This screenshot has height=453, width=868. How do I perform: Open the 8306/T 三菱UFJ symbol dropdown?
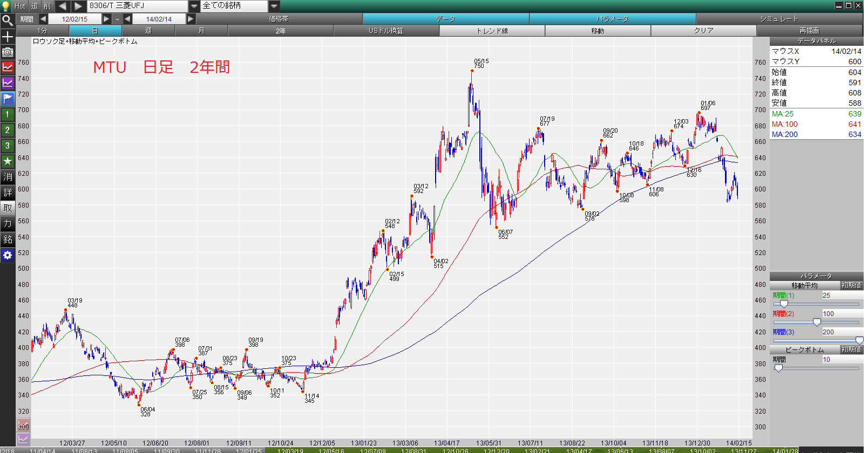(194, 6)
